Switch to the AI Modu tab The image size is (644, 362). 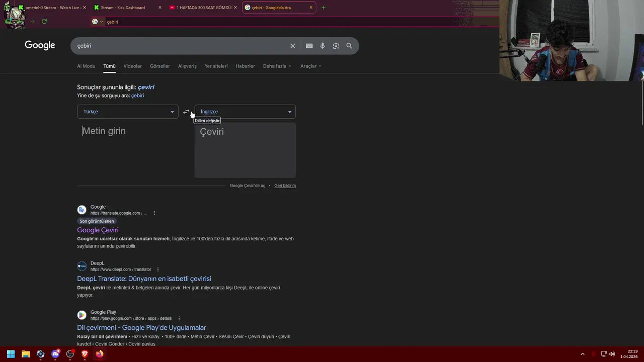86,66
